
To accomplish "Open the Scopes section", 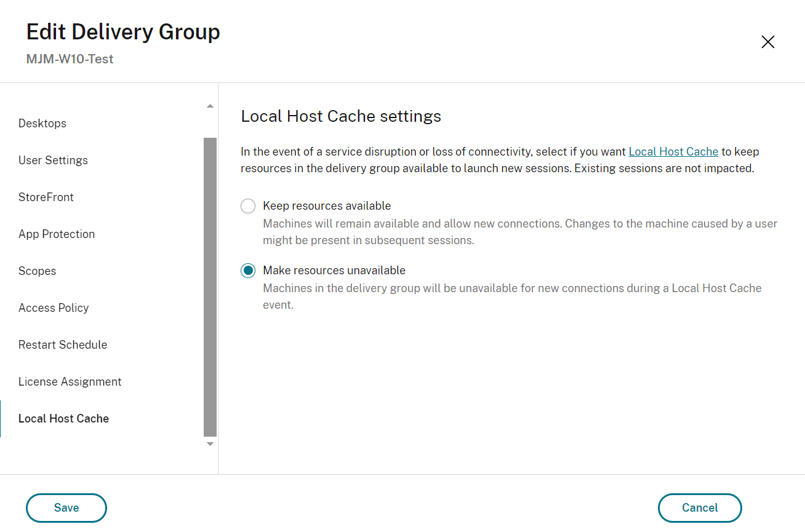I will tap(37, 271).
